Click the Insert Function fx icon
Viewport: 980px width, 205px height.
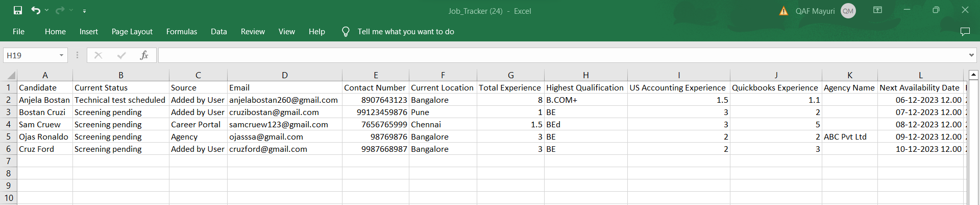[144, 55]
